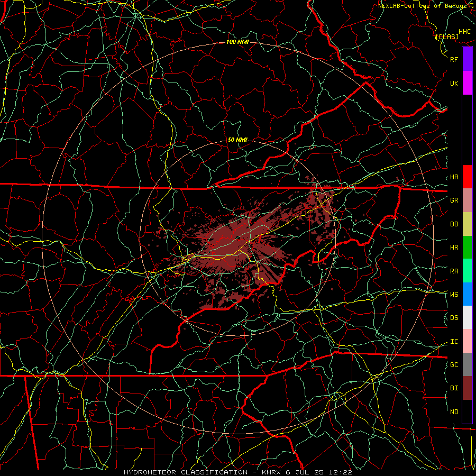Click the GC legend label
This screenshot has height=476, width=476.
454,365
